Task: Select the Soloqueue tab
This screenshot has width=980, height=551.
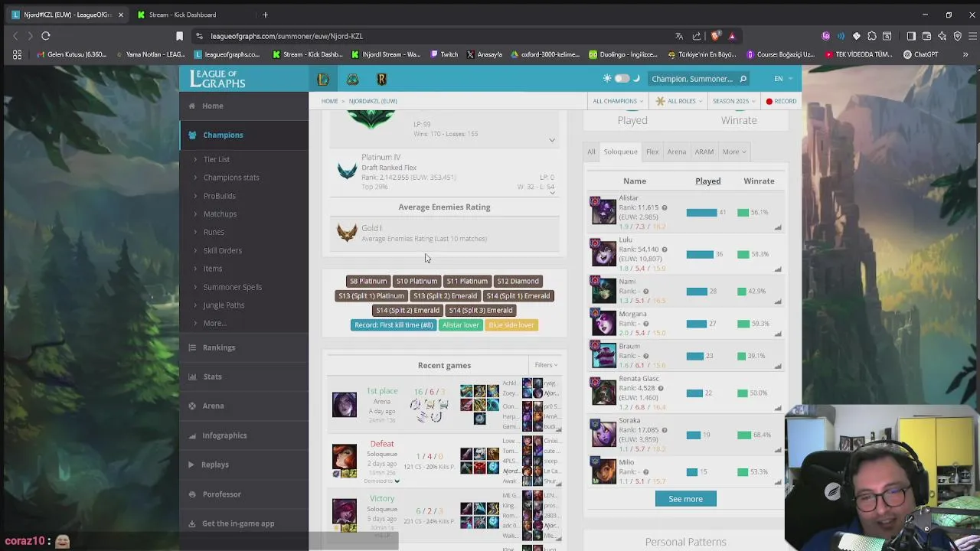Action: [620, 152]
